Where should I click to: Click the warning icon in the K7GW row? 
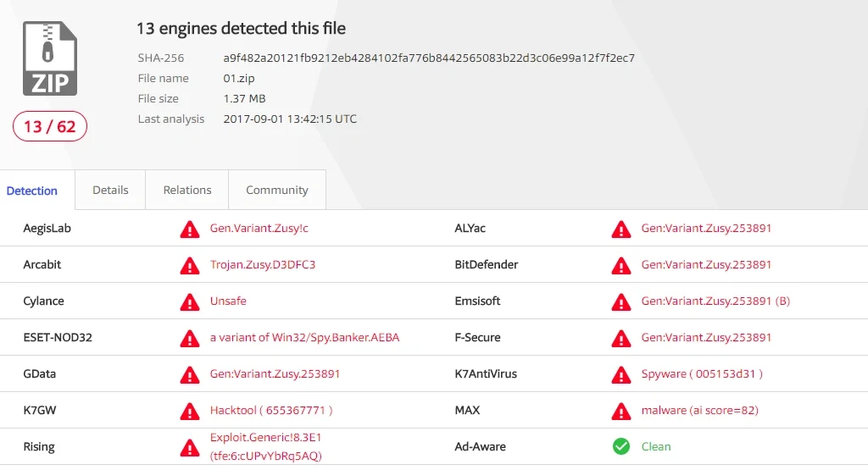[x=190, y=412]
